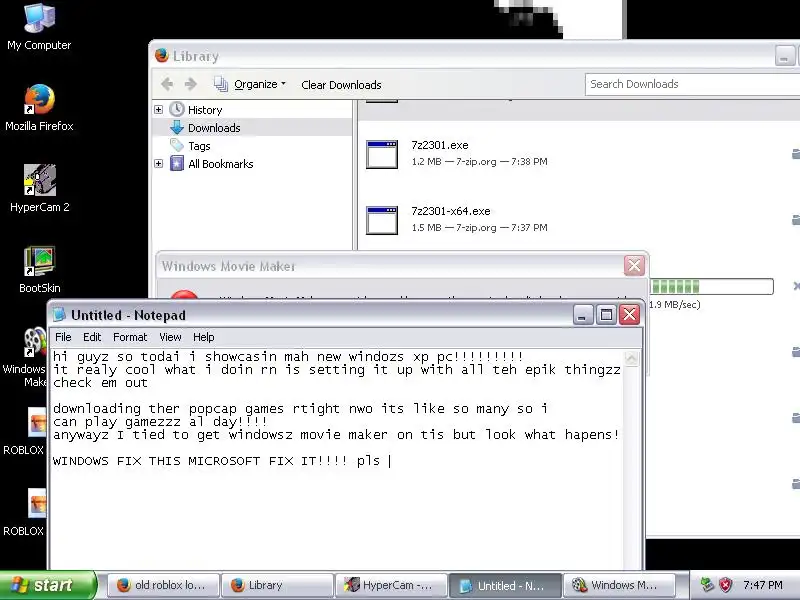The image size is (800, 600).
Task: Select the 7z2301.exe download entry name
Action: point(440,145)
